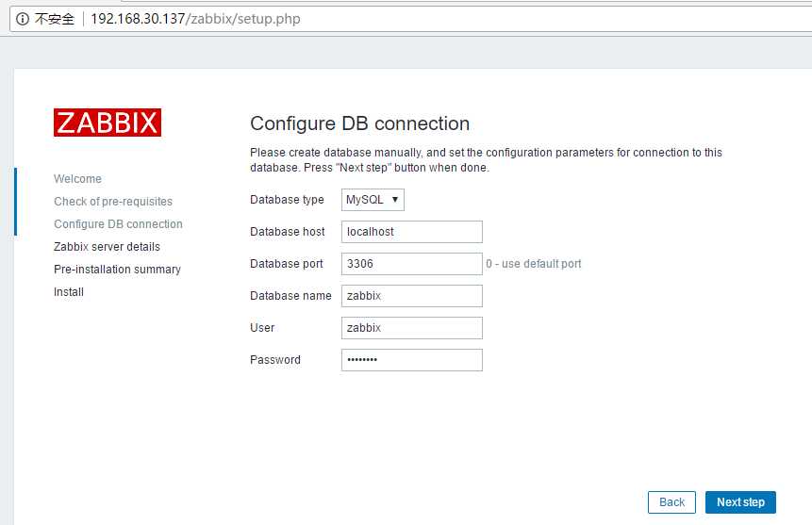Screen dimensions: 812x525
Task: Click the Database port input field
Action: point(412,264)
